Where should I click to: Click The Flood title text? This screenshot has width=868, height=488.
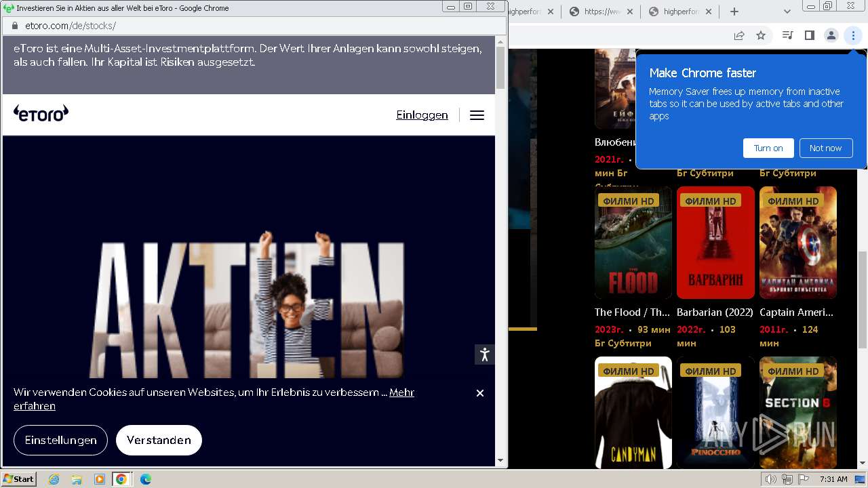[632, 312]
